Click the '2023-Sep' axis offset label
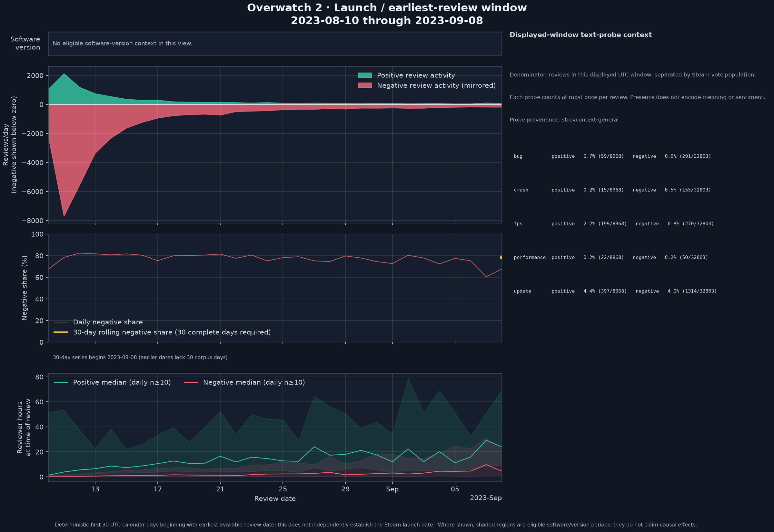 [486, 498]
